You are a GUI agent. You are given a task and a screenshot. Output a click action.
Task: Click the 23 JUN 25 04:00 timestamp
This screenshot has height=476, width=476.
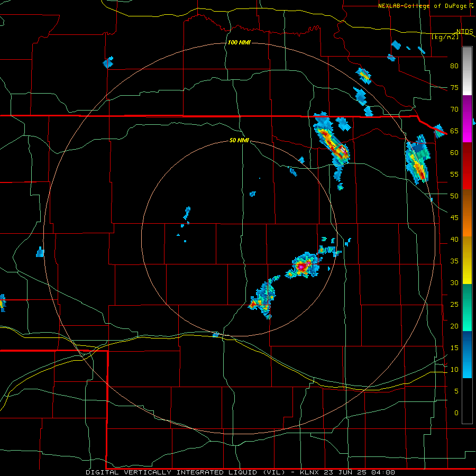pyautogui.click(x=359, y=472)
